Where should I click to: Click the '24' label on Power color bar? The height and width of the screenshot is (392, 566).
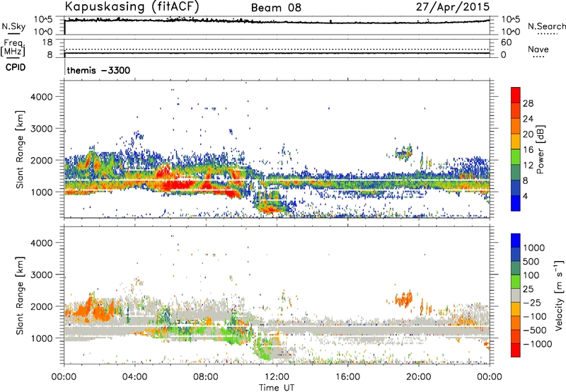coord(528,119)
